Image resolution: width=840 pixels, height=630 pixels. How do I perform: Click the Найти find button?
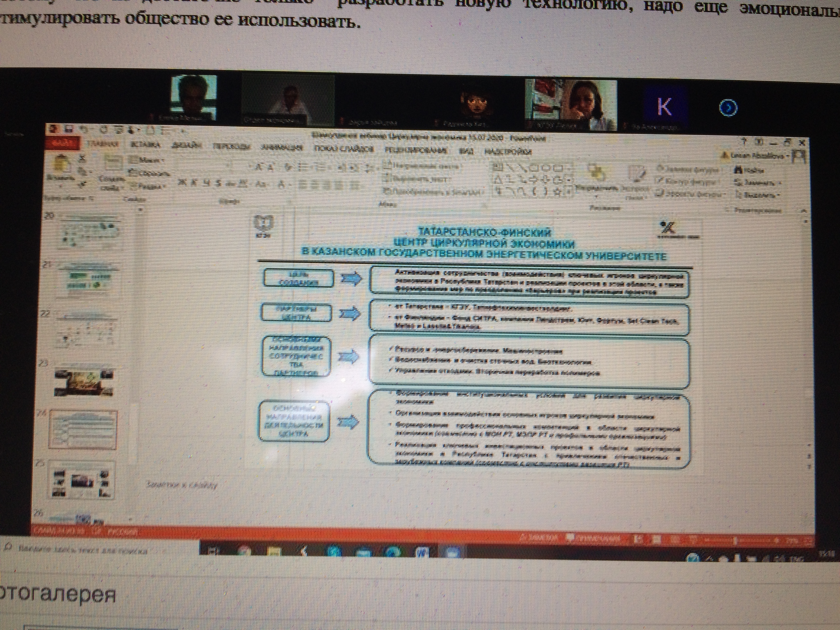[x=749, y=171]
